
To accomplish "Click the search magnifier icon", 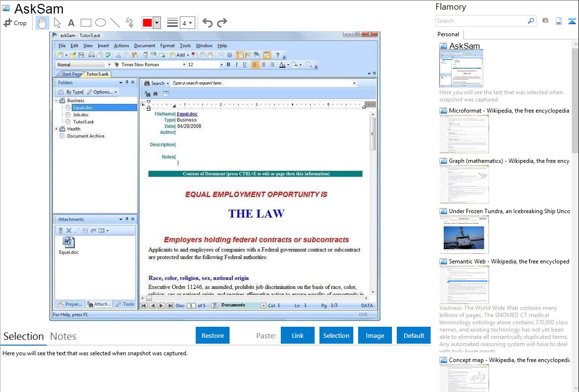I will click(x=531, y=21).
